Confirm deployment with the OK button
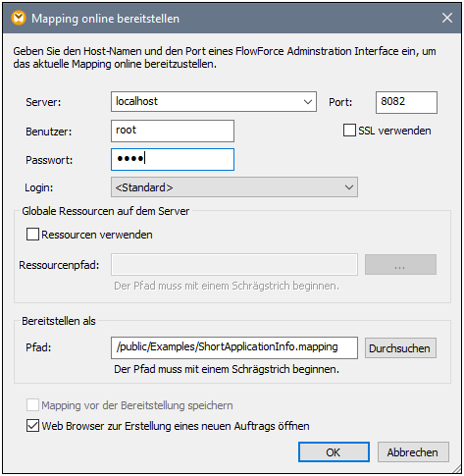The image size is (464, 476). [334, 452]
